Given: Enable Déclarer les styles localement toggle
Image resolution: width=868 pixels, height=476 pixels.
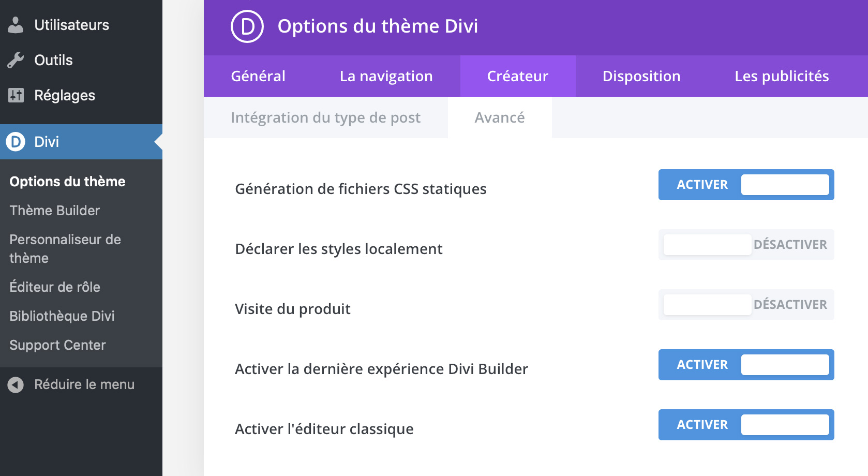Looking at the screenshot, I should [x=746, y=245].
